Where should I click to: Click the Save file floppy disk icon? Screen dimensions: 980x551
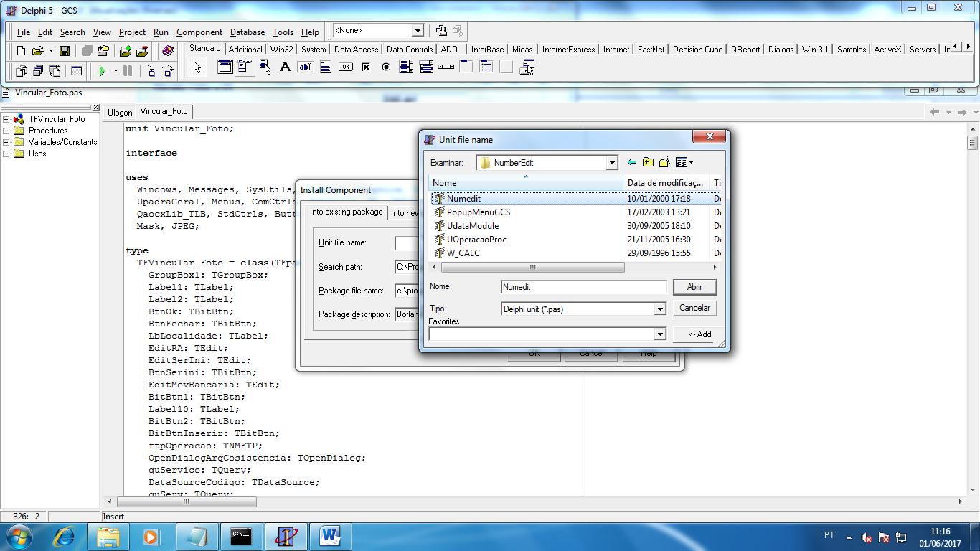tap(65, 51)
